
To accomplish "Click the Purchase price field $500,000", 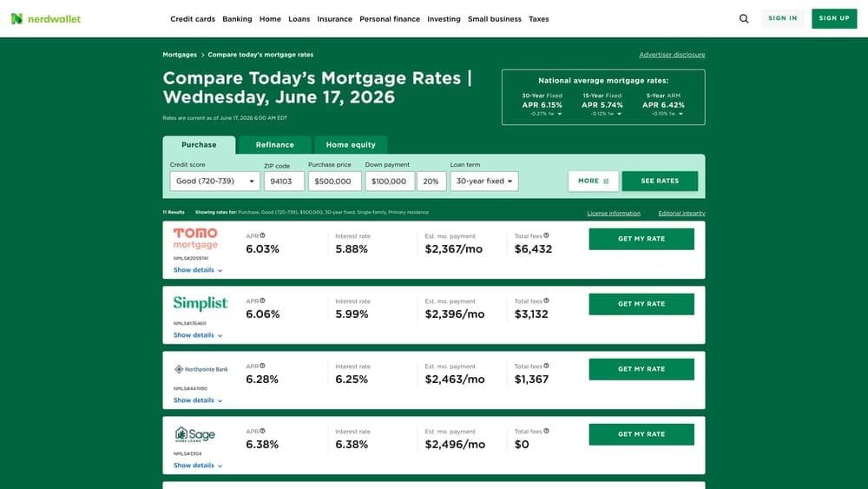I will click(x=334, y=181).
